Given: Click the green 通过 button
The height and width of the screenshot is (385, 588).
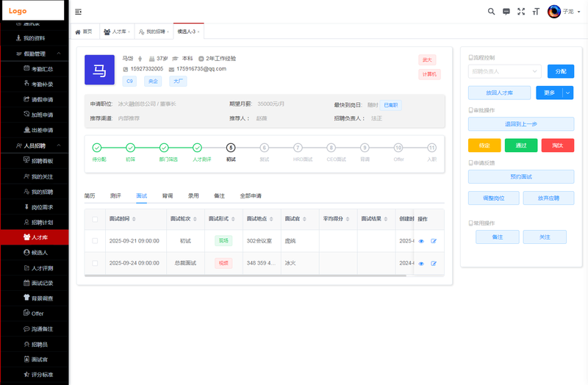Looking at the screenshot, I should pos(521,145).
